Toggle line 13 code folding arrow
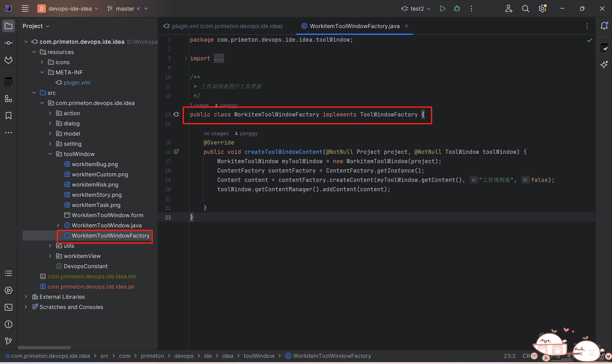The width and height of the screenshot is (612, 364). [x=184, y=114]
